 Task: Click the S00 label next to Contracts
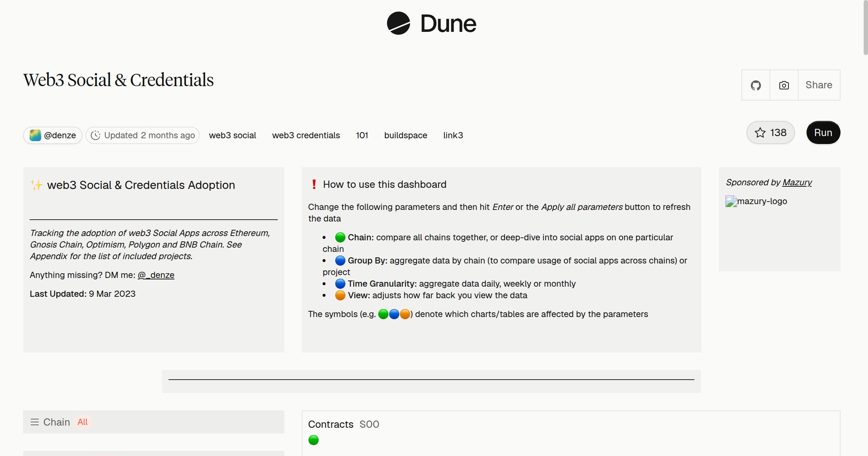pyautogui.click(x=369, y=424)
